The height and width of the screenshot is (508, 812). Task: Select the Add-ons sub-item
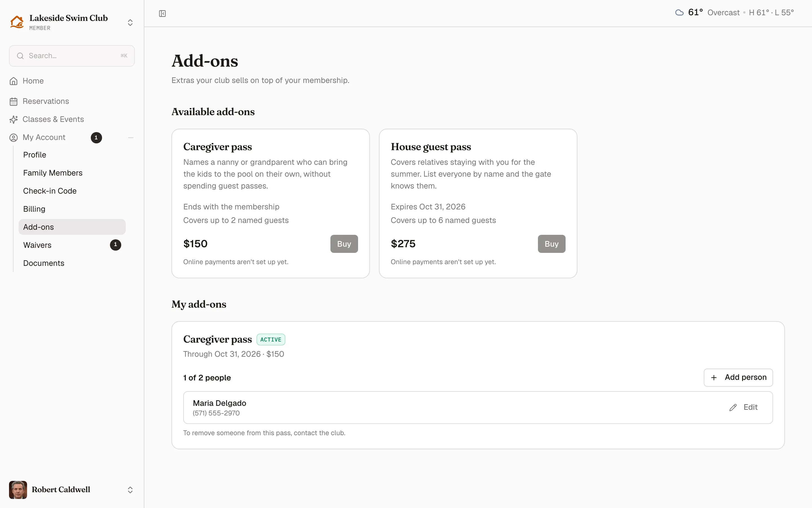(72, 227)
